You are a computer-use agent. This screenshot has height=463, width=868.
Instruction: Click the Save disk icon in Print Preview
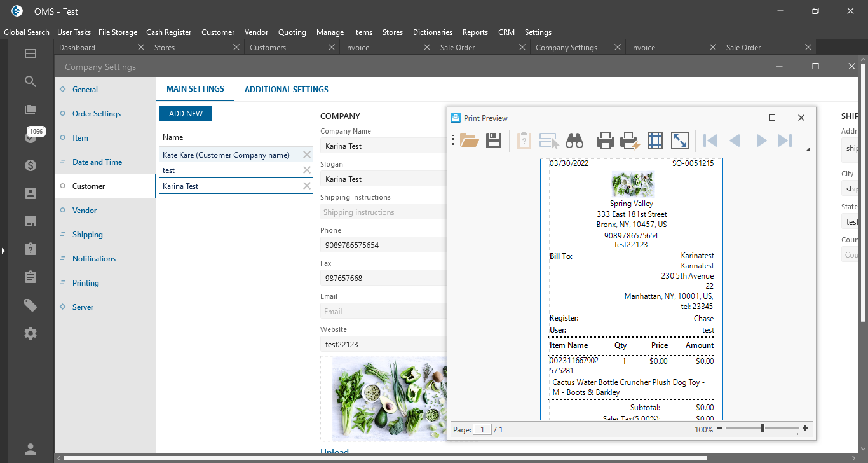click(x=494, y=141)
